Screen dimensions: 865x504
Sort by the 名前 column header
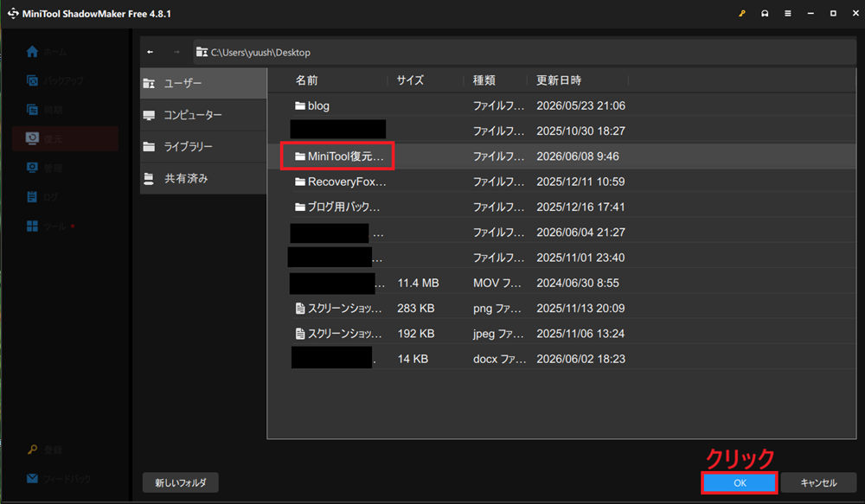coord(307,80)
